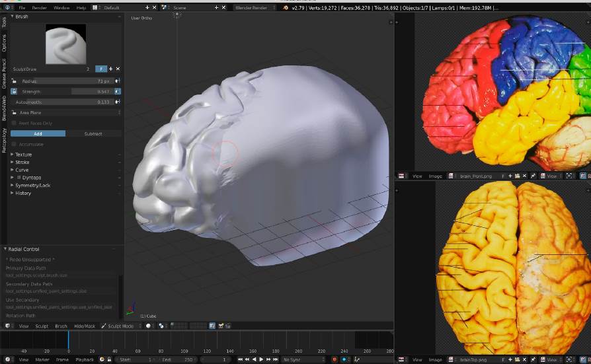Click the play animation button
Viewport: 591px width, 364px height.
(260, 359)
